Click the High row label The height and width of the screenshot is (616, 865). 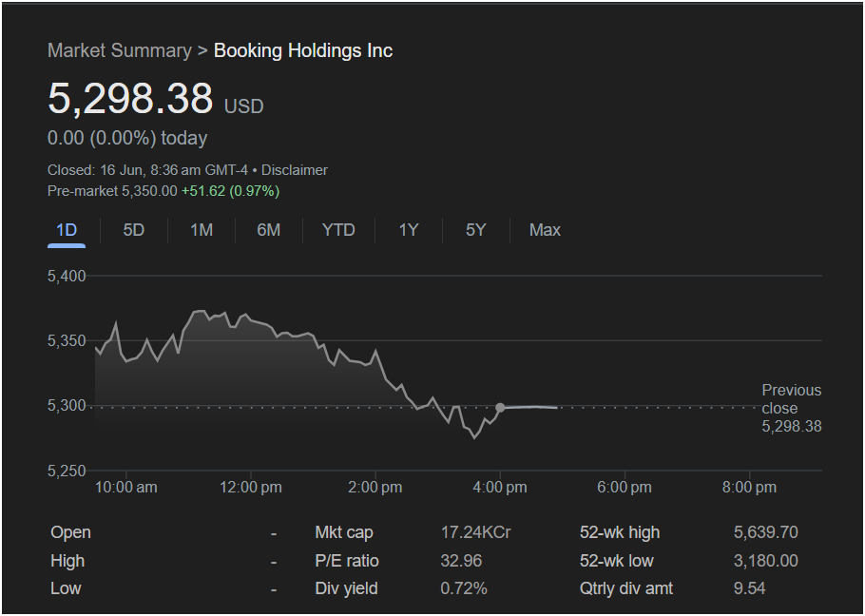point(67,560)
